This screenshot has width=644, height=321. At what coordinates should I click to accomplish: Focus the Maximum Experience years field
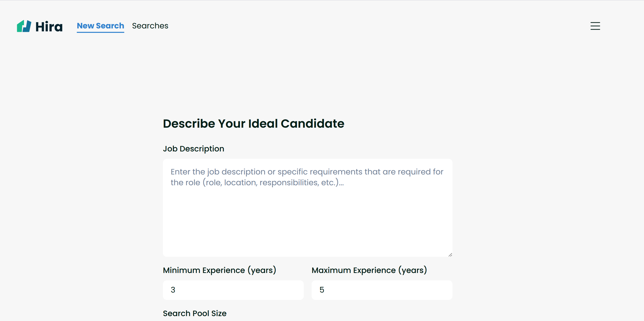pyautogui.click(x=382, y=290)
